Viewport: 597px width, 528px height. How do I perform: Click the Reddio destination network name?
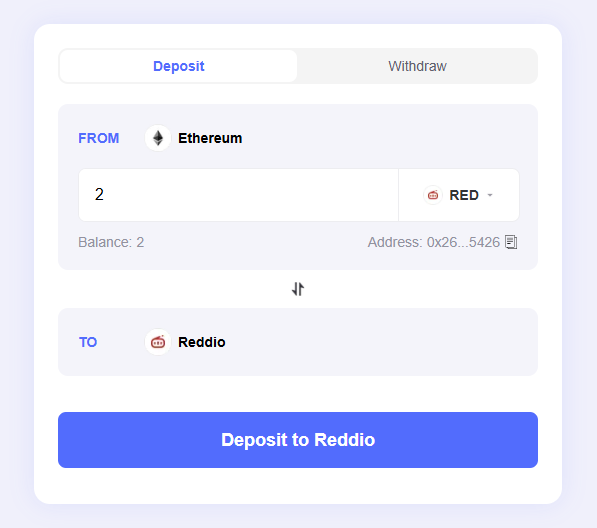pos(202,342)
